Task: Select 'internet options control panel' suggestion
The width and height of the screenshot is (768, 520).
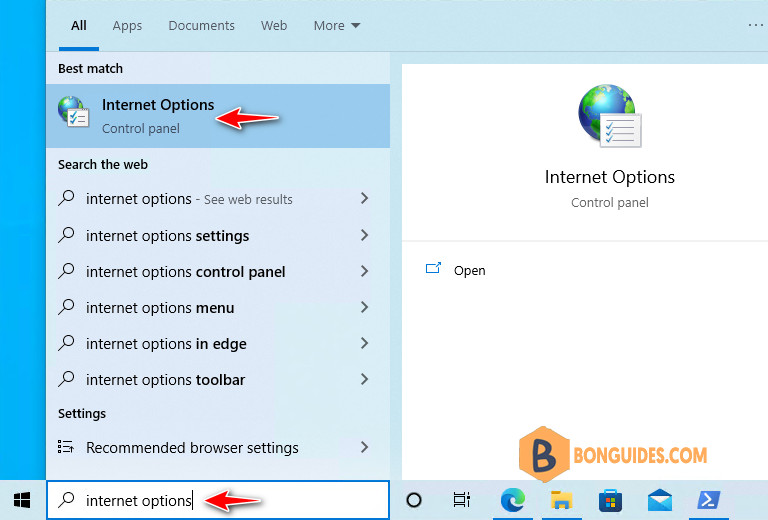Action: pyautogui.click(x=218, y=271)
